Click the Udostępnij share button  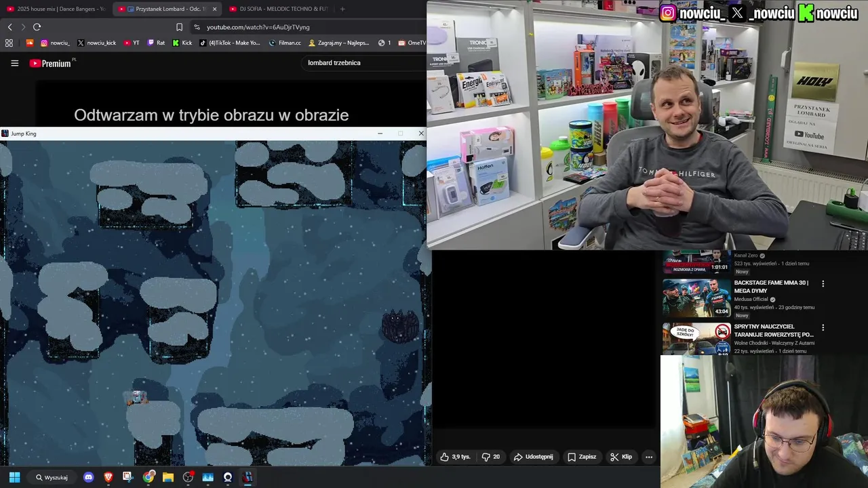pos(533,457)
